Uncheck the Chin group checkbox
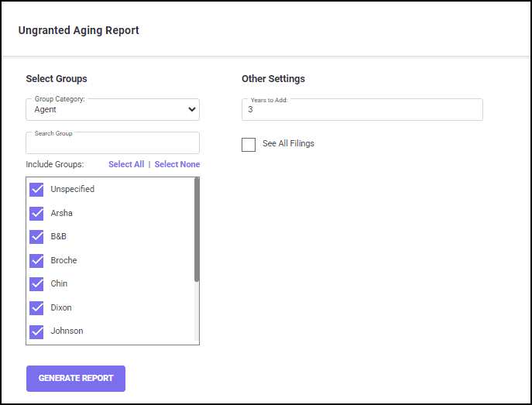The height and width of the screenshot is (405, 532). pyautogui.click(x=36, y=284)
